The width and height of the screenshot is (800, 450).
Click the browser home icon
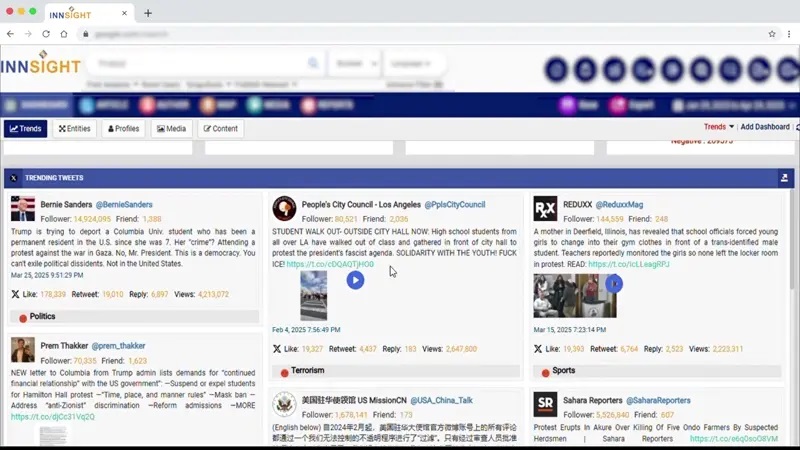pyautogui.click(x=64, y=34)
